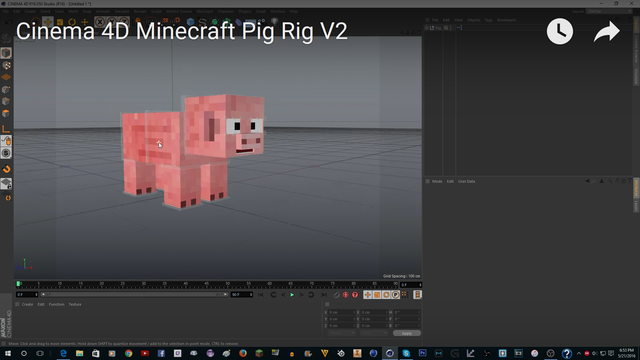The width and height of the screenshot is (640, 360).
Task: Toggle Point Level Animation dots icon
Action: (404, 295)
